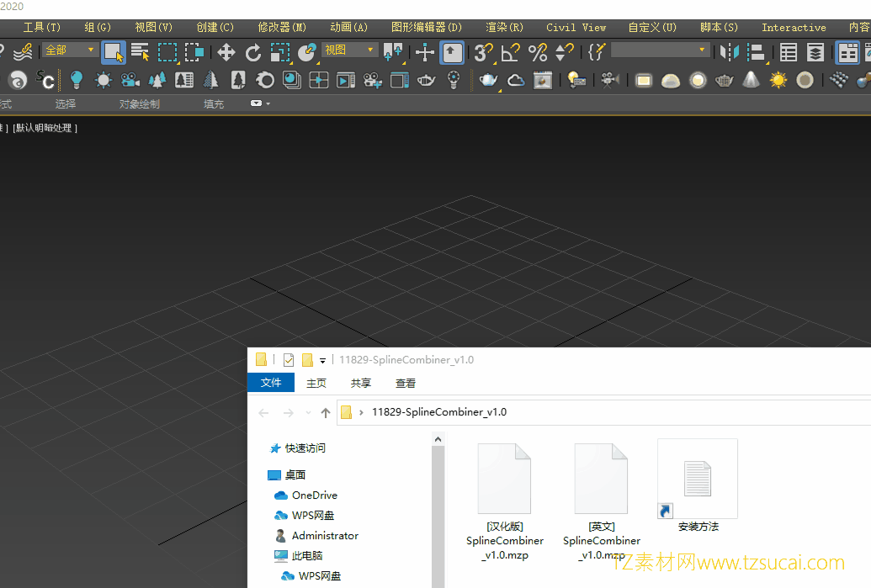Screen dimensions: 871x588
Task: Switch to the 对象绘制 ribbon tab
Action: pos(140,103)
